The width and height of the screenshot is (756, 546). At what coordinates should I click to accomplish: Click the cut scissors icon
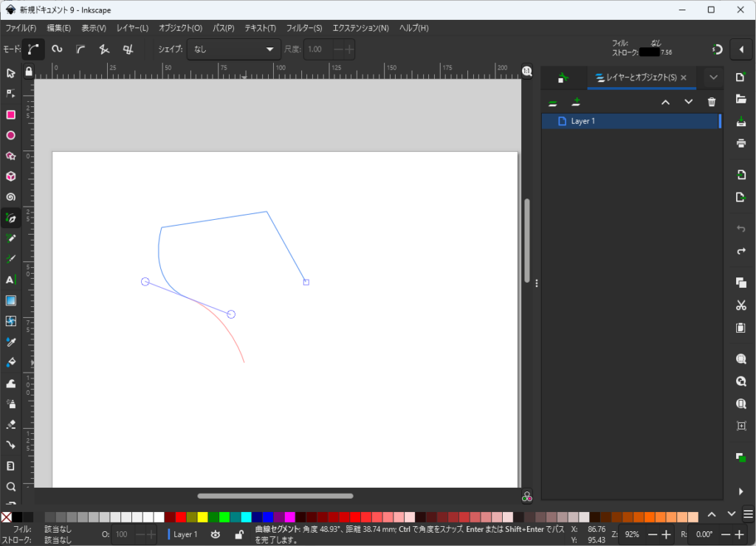coord(741,305)
